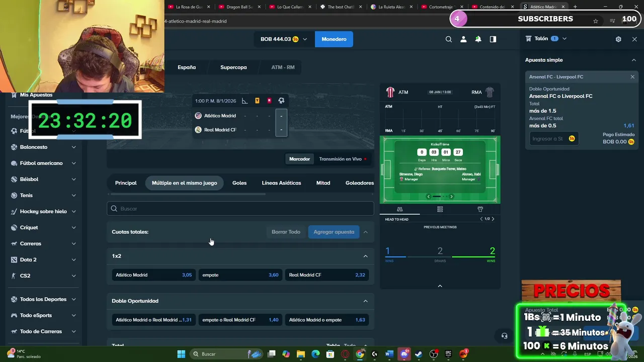Close the Talón bet slip panel
This screenshot has width=644, height=362.
point(634,39)
